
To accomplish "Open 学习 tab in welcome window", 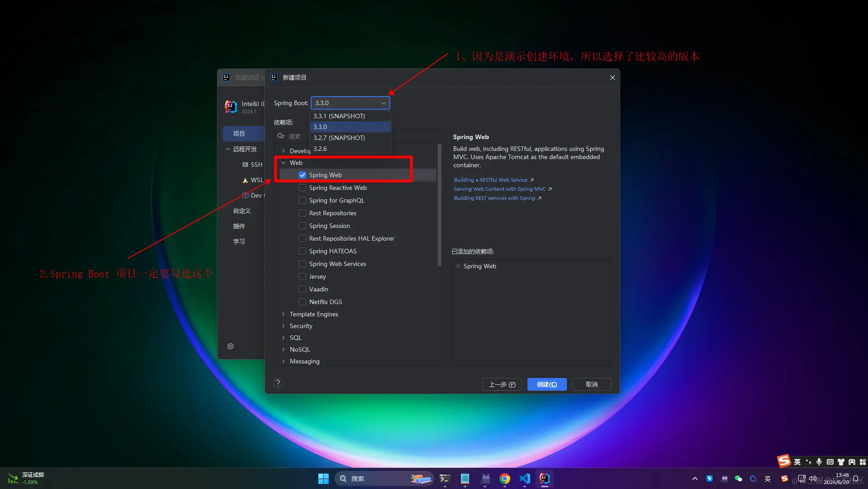I will (x=239, y=242).
